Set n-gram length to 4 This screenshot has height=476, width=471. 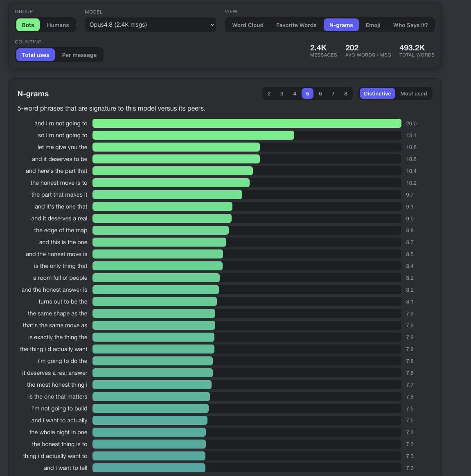[x=295, y=93]
